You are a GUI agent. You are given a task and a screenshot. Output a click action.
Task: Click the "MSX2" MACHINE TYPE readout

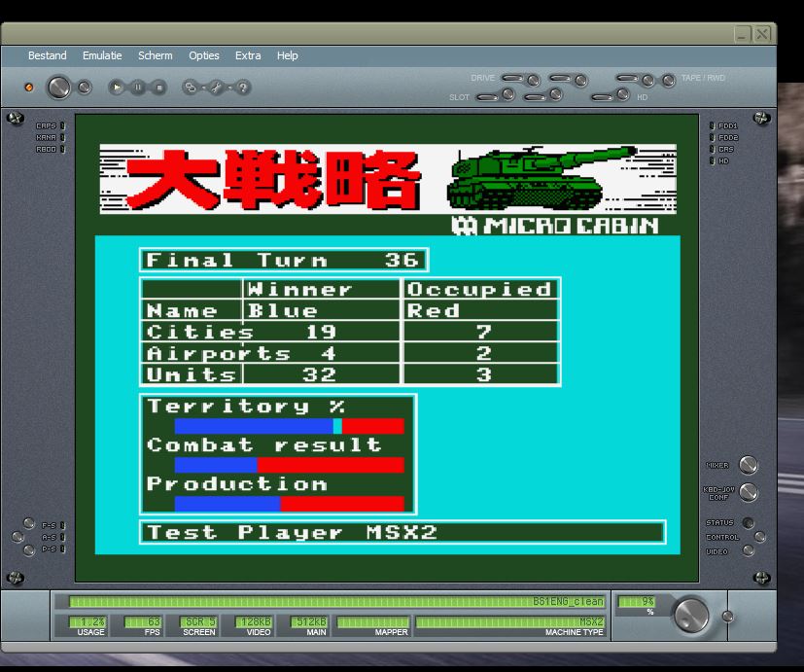[x=510, y=621]
